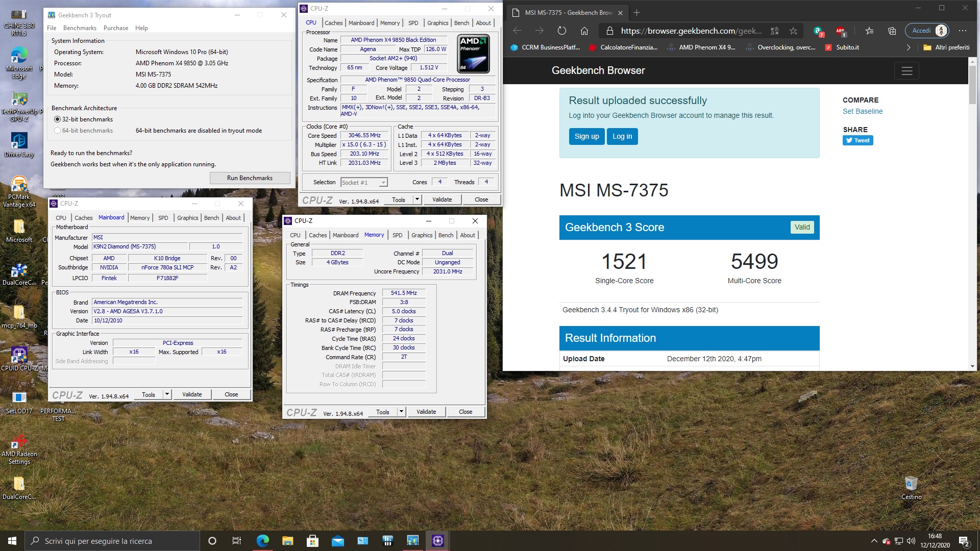Viewport: 980px width, 551px height.
Task: Click browser address bar URL
Action: (x=691, y=31)
